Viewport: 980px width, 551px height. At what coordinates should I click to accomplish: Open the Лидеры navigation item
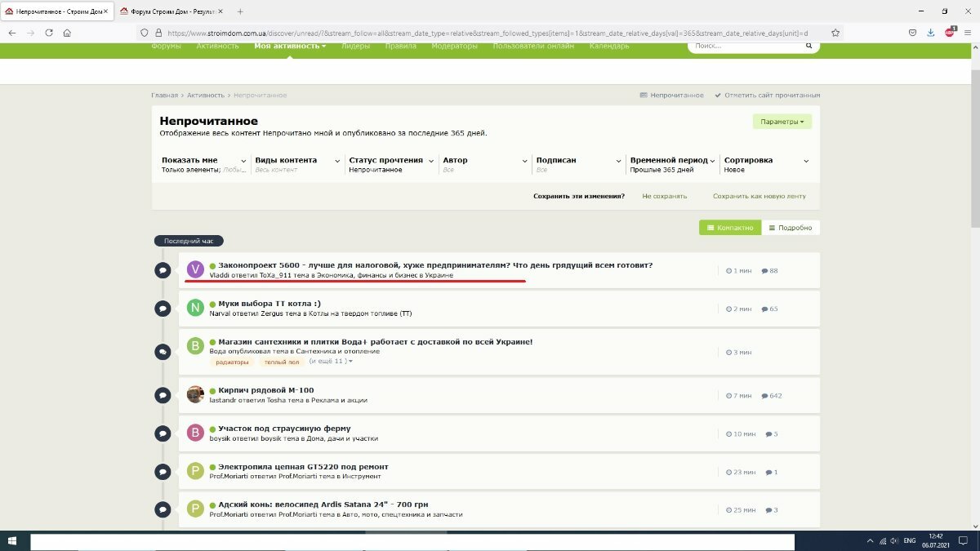coord(355,46)
